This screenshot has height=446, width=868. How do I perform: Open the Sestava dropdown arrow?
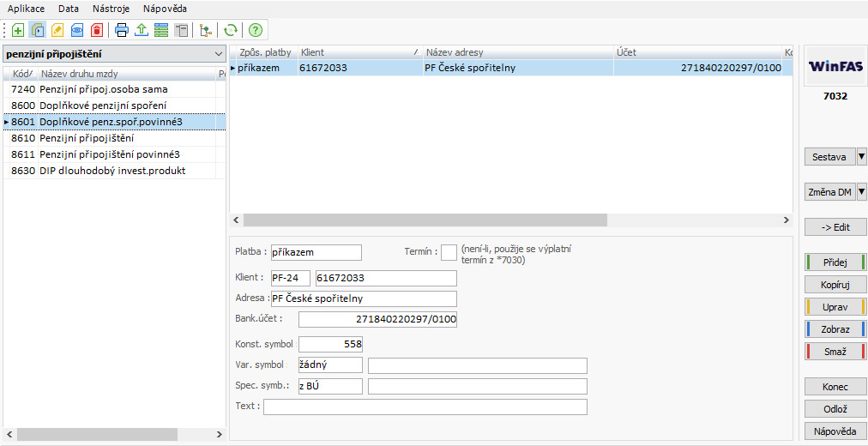pos(861,157)
